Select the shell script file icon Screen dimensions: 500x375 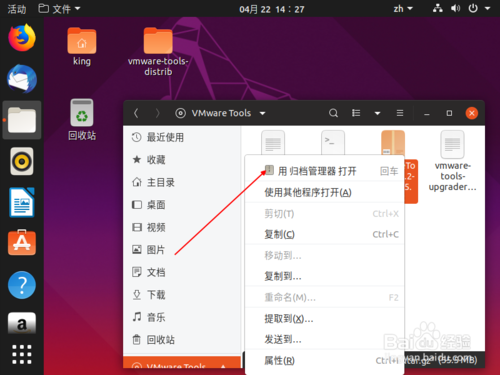(333, 143)
